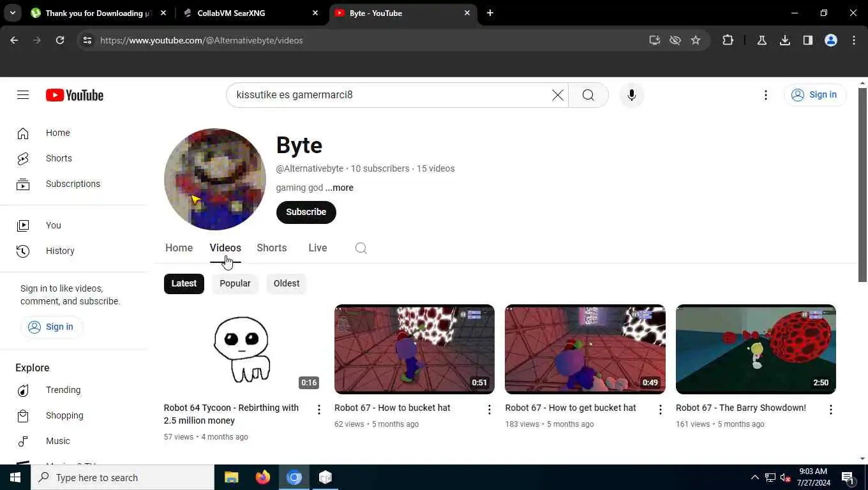Image resolution: width=868 pixels, height=490 pixels.
Task: Switch to the channel Home tab
Action: coord(179,248)
